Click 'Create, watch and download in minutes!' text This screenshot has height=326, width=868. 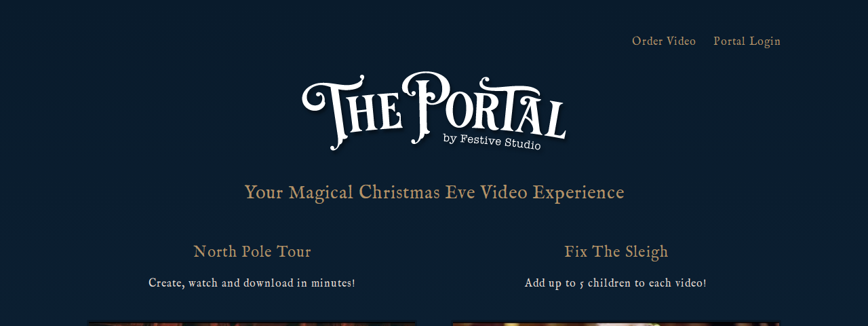point(252,283)
